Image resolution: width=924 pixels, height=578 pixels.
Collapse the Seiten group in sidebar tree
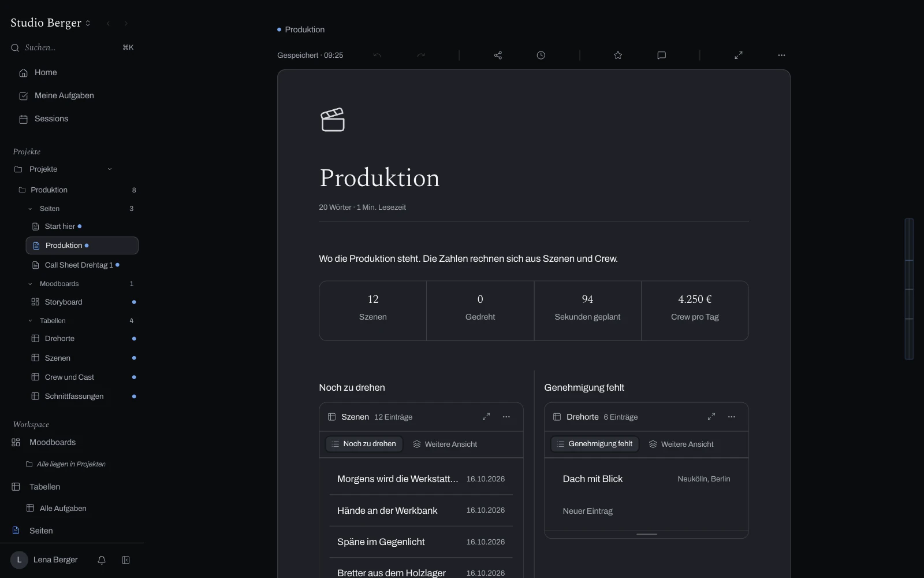30,209
